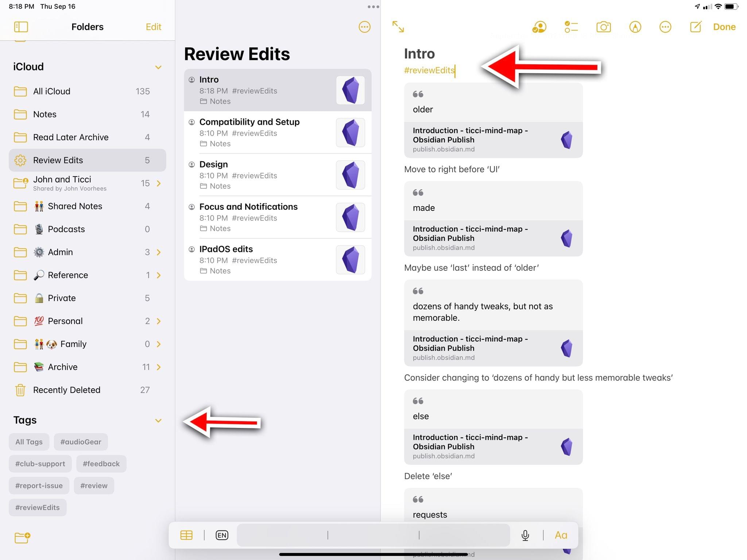Screen dimensions: 747x560
Task: Tap the markup/annotation icon
Action: 634,27
